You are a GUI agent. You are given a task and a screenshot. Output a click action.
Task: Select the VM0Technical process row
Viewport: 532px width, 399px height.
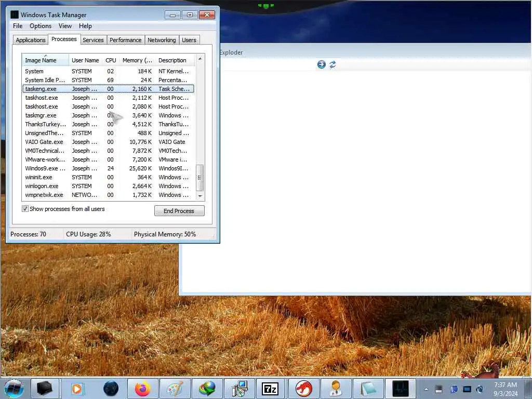[108, 151]
